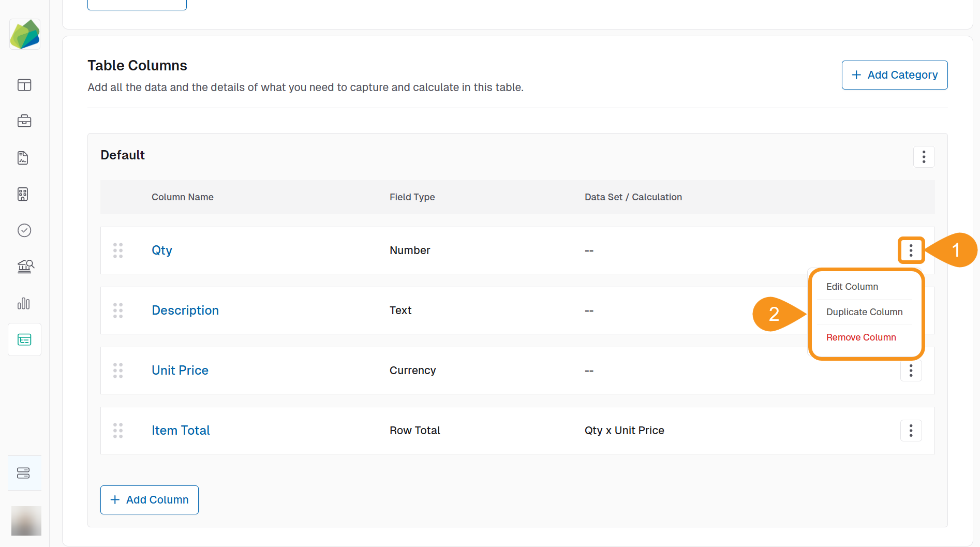The image size is (980, 547).
Task: Open the kebab menu on the Default category
Action: pos(924,156)
